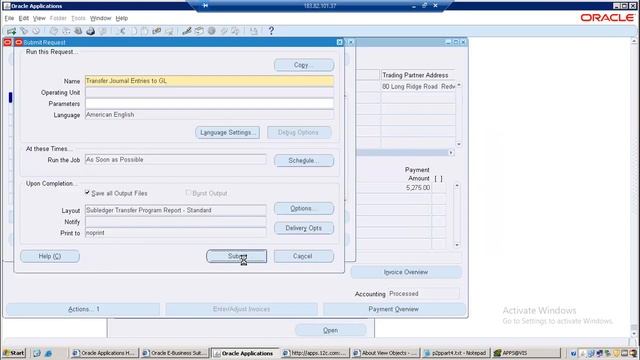Click the Run the Job field
640x360 pixels.
click(x=176, y=160)
